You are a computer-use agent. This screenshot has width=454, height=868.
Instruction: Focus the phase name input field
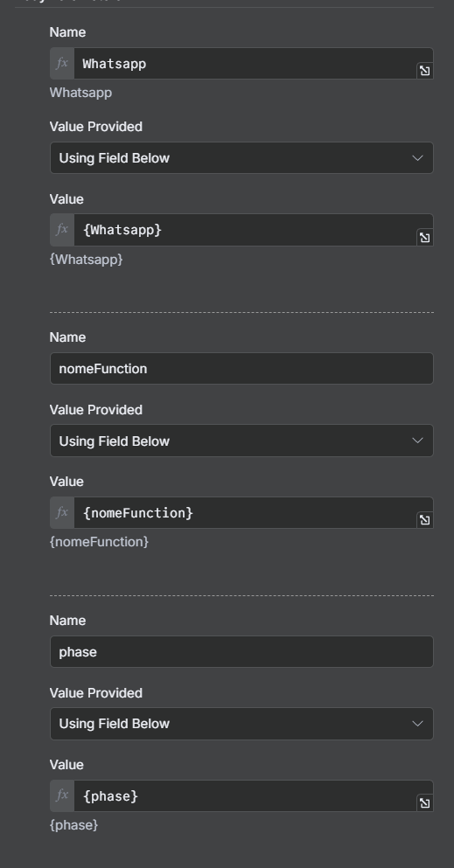click(x=241, y=651)
